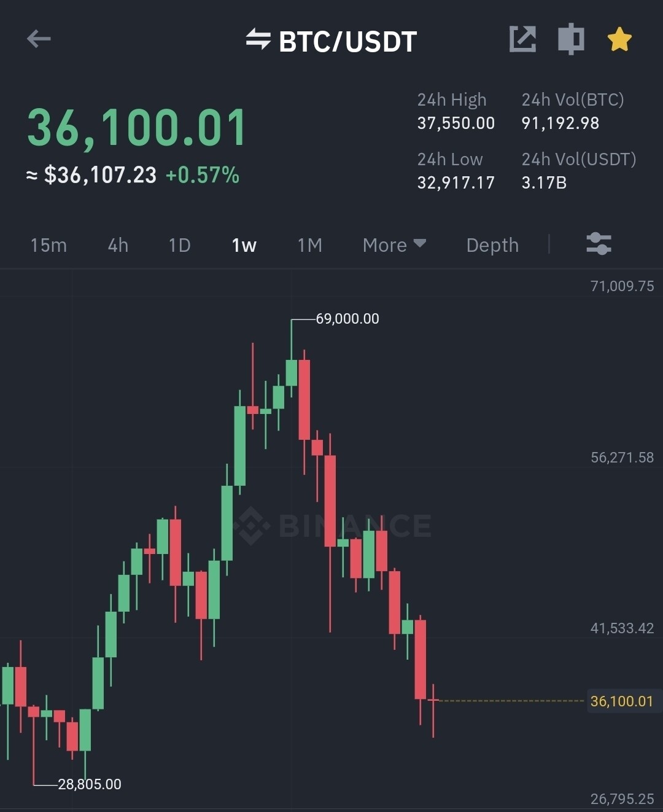Open chart indicator settings sliders icon
The width and height of the screenshot is (663, 812).
[x=599, y=244]
